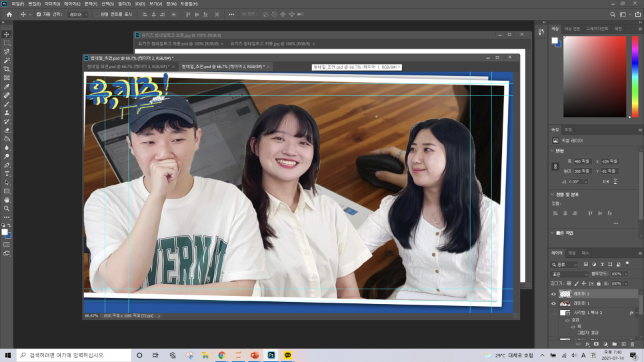Click the 그레이디언트 panel tab
This screenshot has height=362, width=644.
point(597,29)
